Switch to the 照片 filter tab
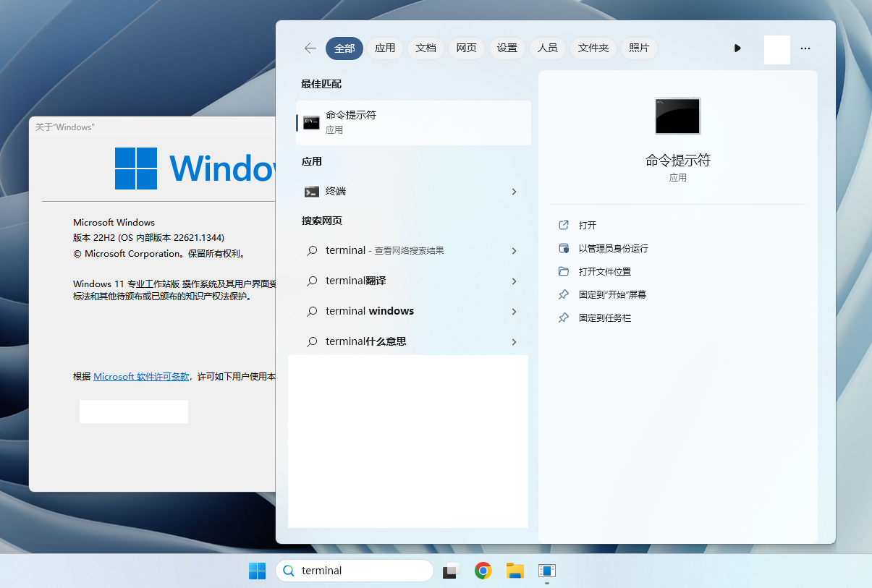Image resolution: width=872 pixels, height=588 pixels. click(639, 48)
